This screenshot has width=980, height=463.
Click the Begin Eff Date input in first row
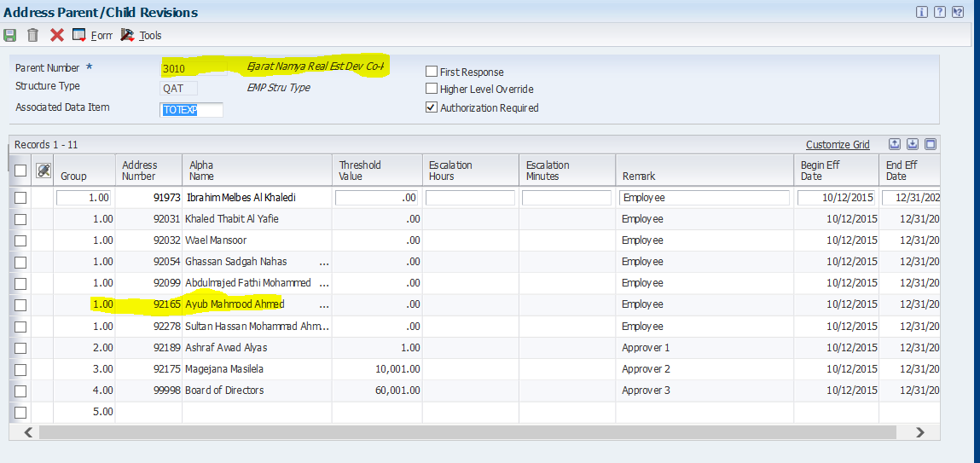[x=836, y=198]
